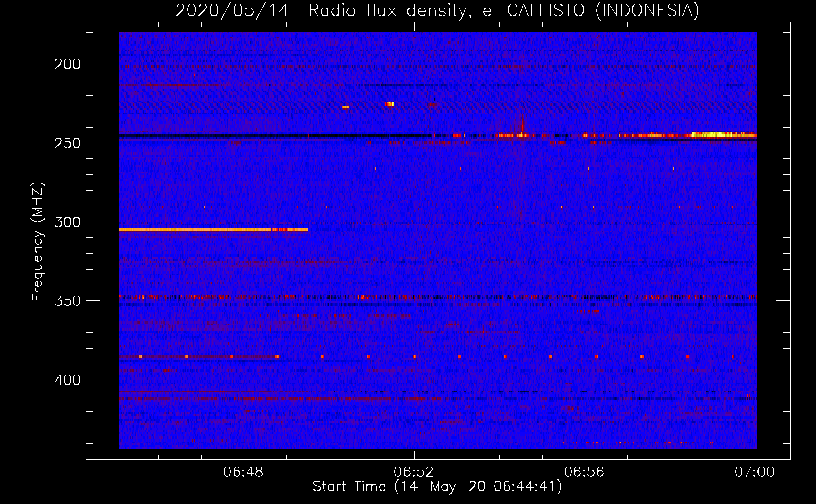
Task: Click the "Start Time (14-May-20 06:44:41)" x-axis label
Action: click(437, 487)
